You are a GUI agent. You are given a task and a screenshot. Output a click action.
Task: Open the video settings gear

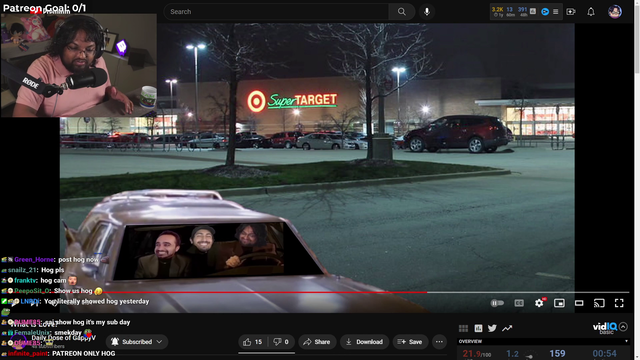(539, 303)
